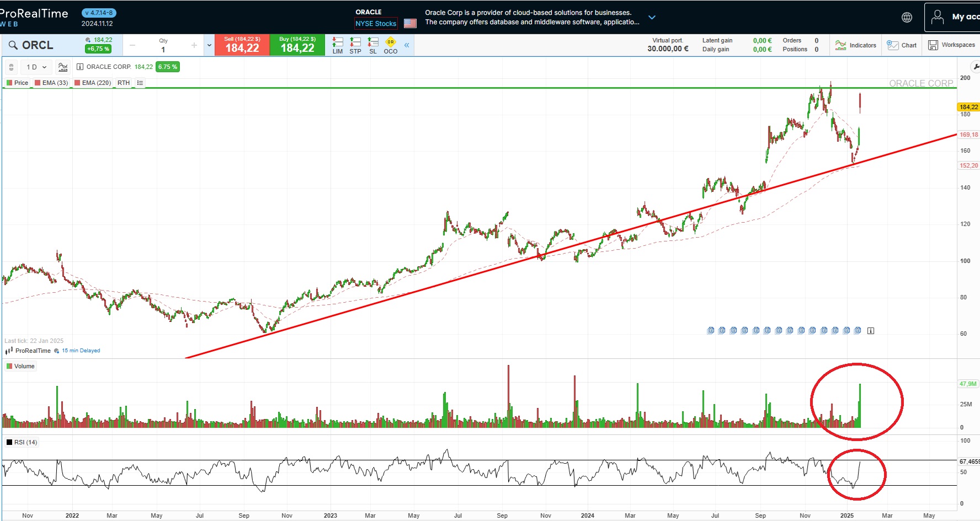This screenshot has height=521, width=980.
Task: Select the NYSE Stocks tab
Action: (376, 24)
